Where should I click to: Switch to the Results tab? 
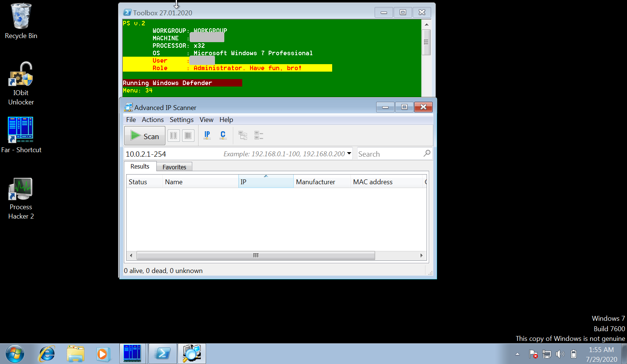[x=140, y=166]
